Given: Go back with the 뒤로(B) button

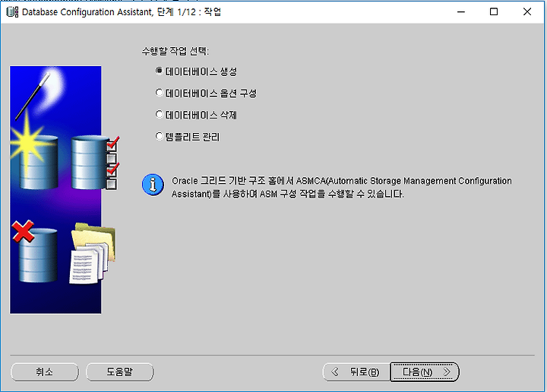Looking at the screenshot, I should tap(356, 372).
